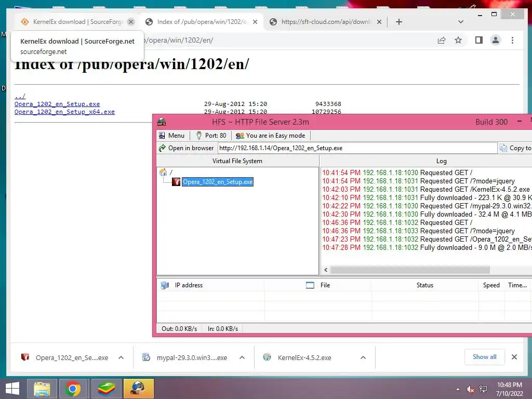Switch to sft-cloud.com download tab
Viewport: 532px width, 399px height.
point(325,22)
